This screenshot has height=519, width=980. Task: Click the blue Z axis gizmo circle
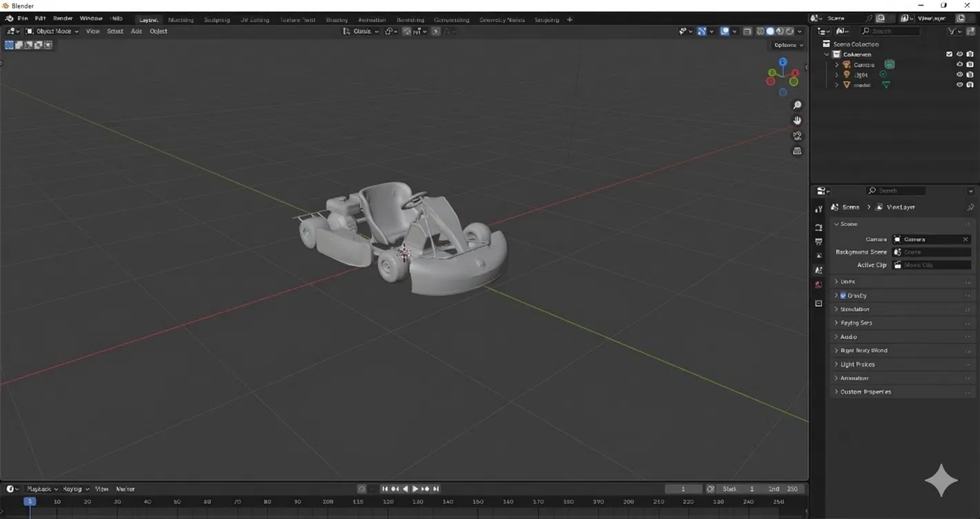coord(783,62)
